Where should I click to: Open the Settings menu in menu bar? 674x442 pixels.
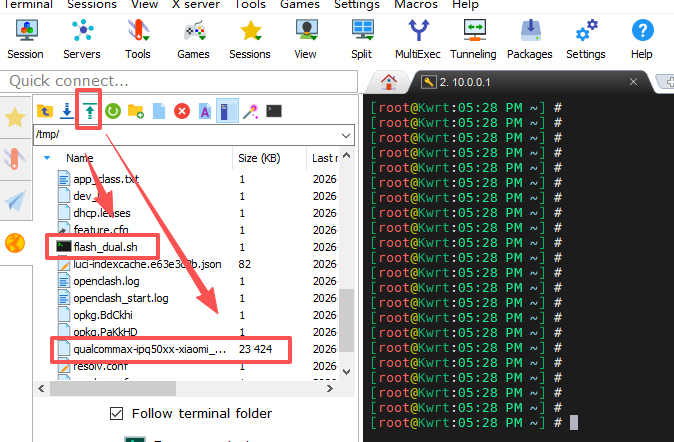coord(357,4)
